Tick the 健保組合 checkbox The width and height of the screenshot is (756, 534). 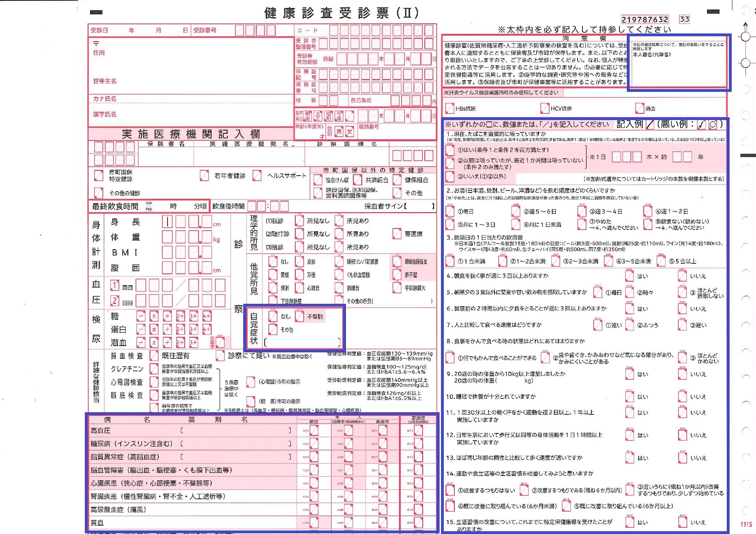(x=397, y=180)
